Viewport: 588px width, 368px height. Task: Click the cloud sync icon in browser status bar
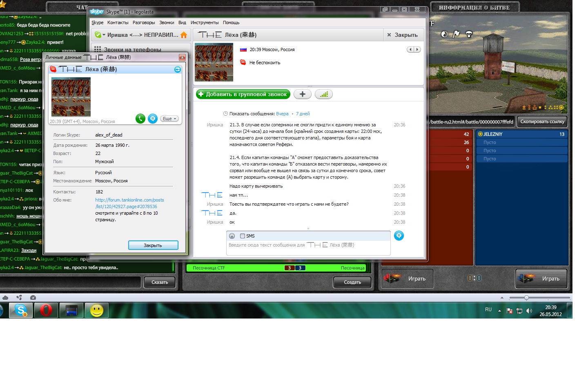[5, 298]
